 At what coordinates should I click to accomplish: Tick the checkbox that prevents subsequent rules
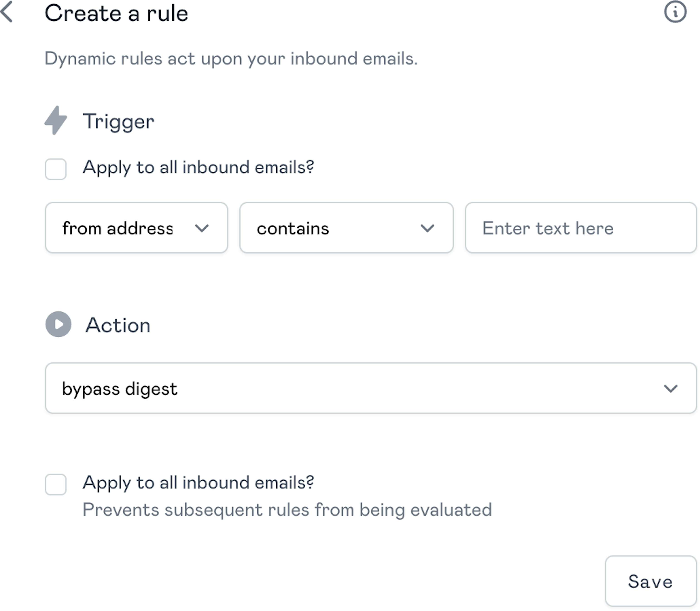[x=56, y=484]
